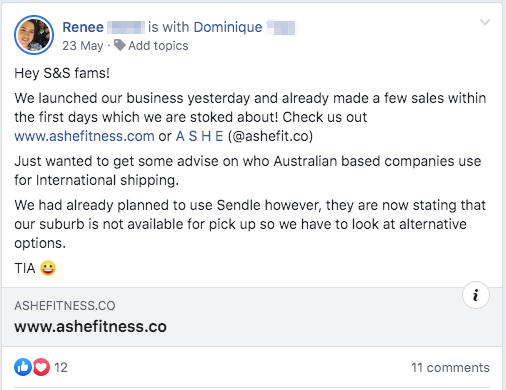Click the grinning emoji after TIA
Image resolution: width=506 pixels, height=390 pixels.
click(x=48, y=268)
